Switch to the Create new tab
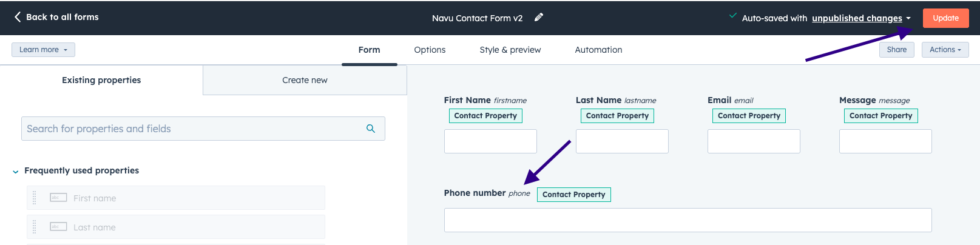The width and height of the screenshot is (980, 245). tap(305, 80)
